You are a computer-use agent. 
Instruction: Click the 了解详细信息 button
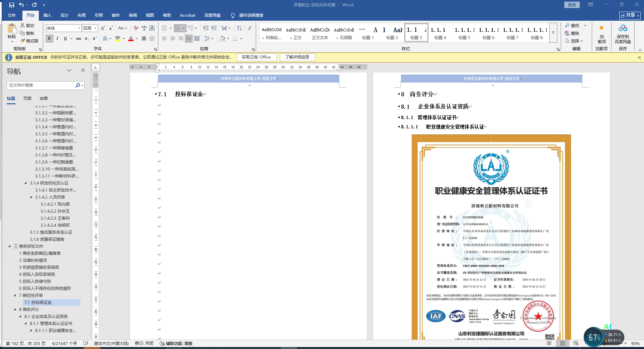[297, 57]
